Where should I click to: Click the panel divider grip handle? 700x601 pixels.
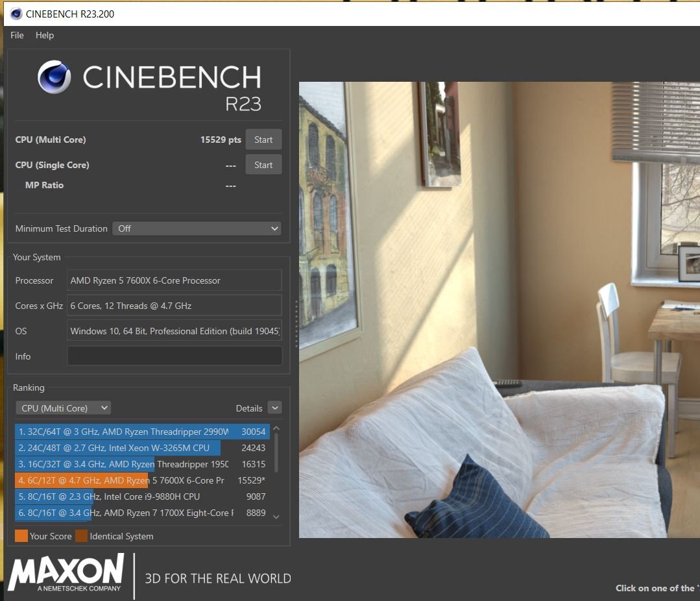click(x=296, y=324)
